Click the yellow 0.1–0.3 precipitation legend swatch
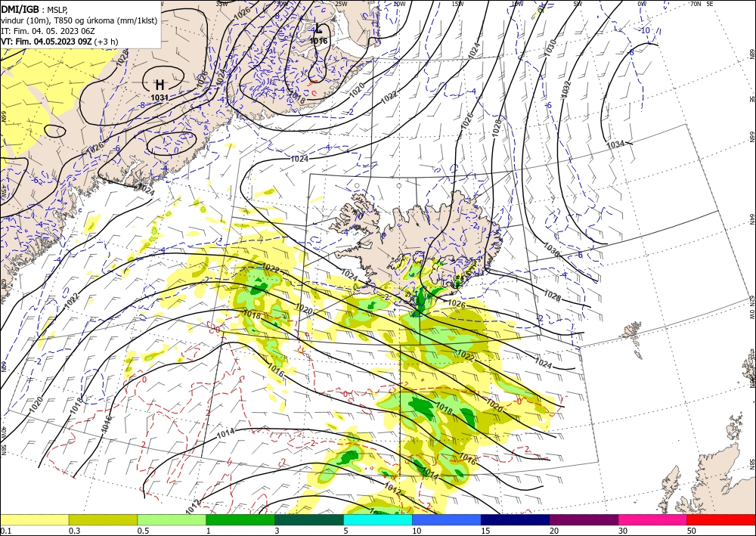The width and height of the screenshot is (756, 536). 34,519
